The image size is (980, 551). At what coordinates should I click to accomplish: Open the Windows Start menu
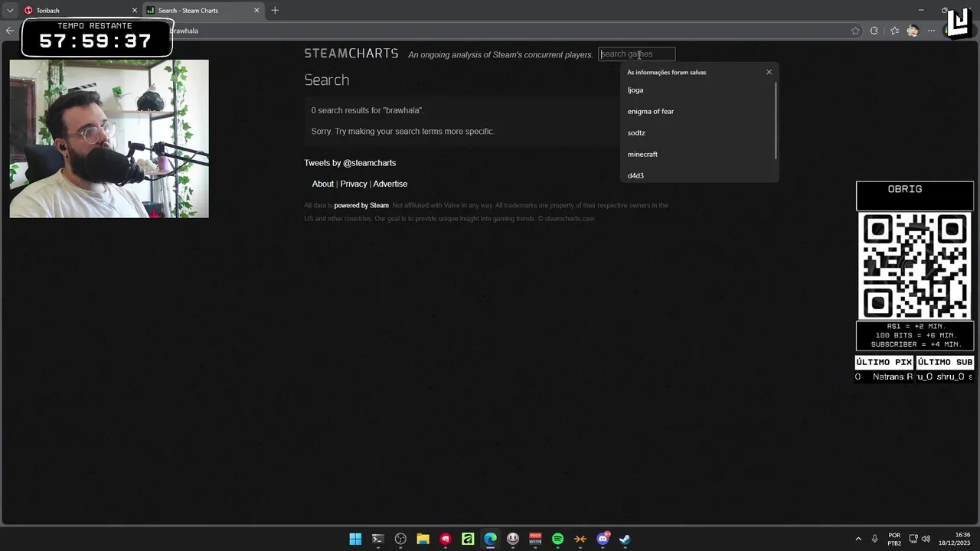pos(355,539)
